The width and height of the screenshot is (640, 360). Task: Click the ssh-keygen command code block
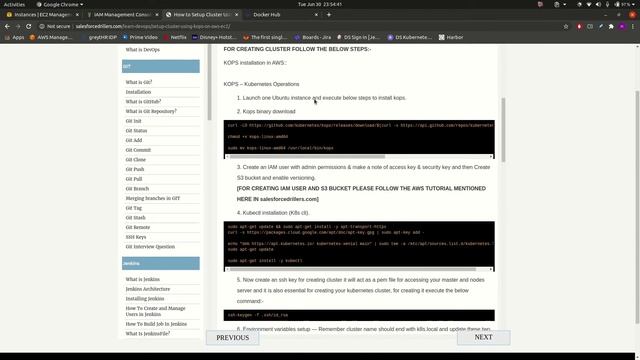[359, 315]
